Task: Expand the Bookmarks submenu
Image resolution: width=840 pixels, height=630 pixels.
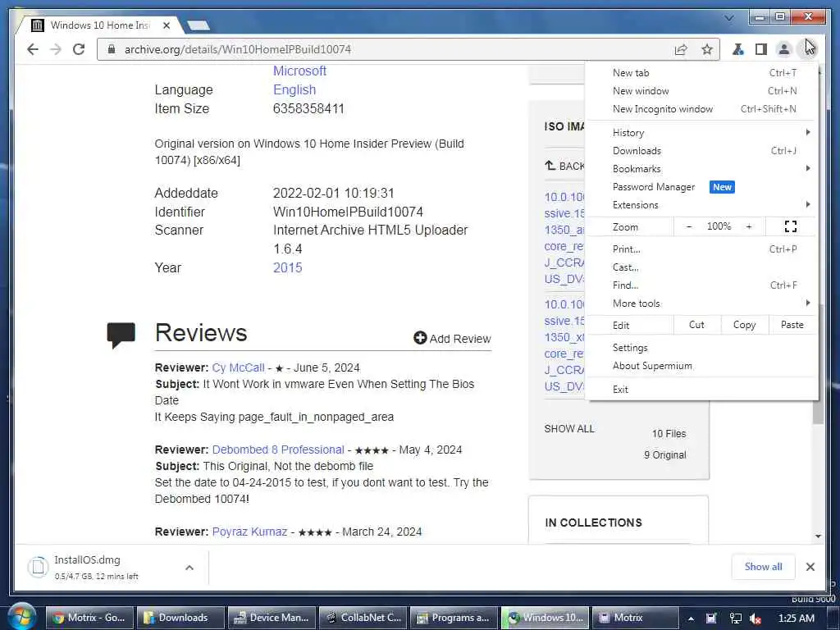Action: [x=702, y=169]
